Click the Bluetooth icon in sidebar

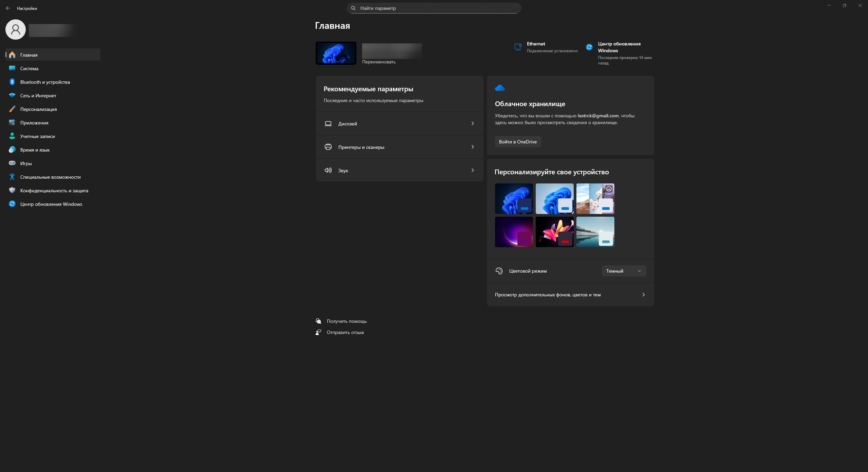click(12, 82)
